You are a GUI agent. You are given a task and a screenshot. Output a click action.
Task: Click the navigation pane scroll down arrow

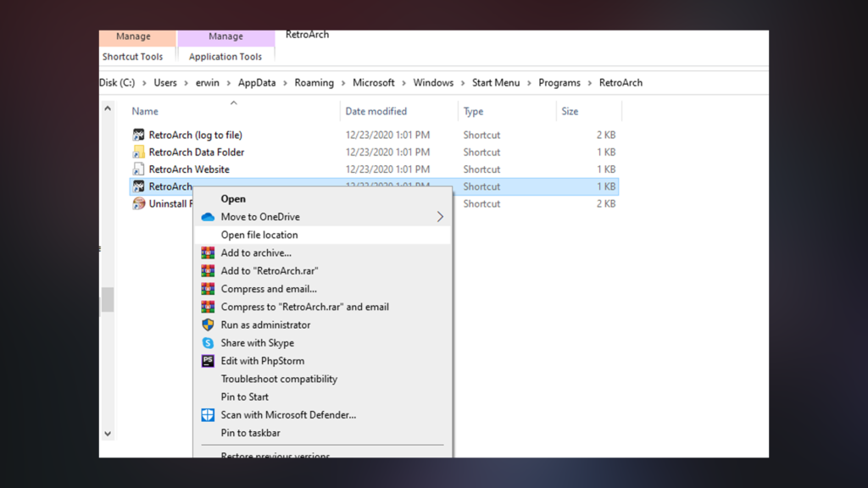108,434
